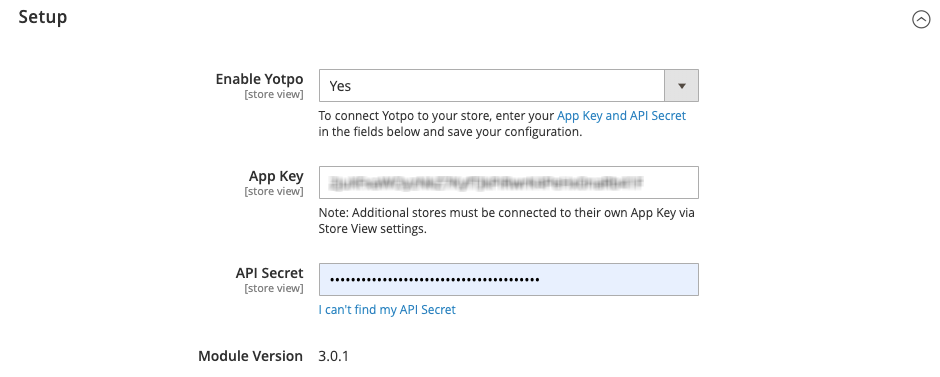This screenshot has width=940, height=377.
Task: Click the App Key label
Action: coord(276,176)
